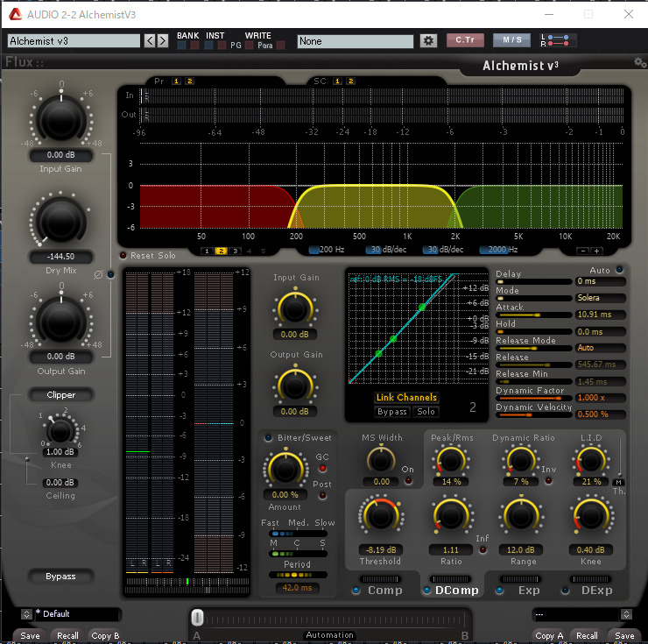Select the DExp tab
This screenshot has width=648, height=644.
pos(596,591)
